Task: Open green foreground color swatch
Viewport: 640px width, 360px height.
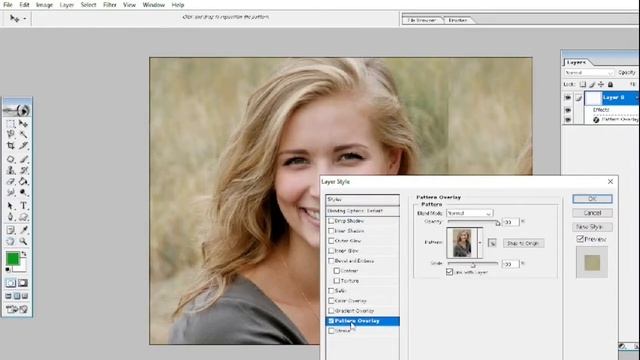Action: [x=13, y=258]
